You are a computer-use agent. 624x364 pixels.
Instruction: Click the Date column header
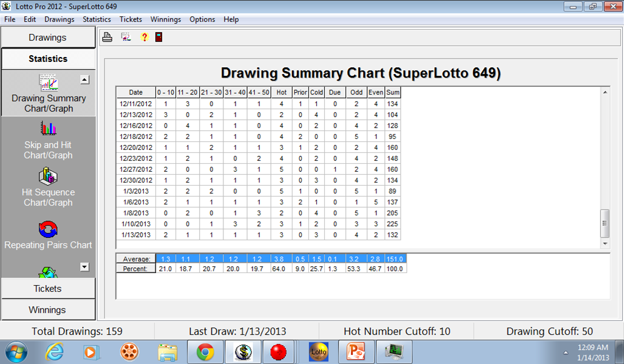[x=136, y=92]
